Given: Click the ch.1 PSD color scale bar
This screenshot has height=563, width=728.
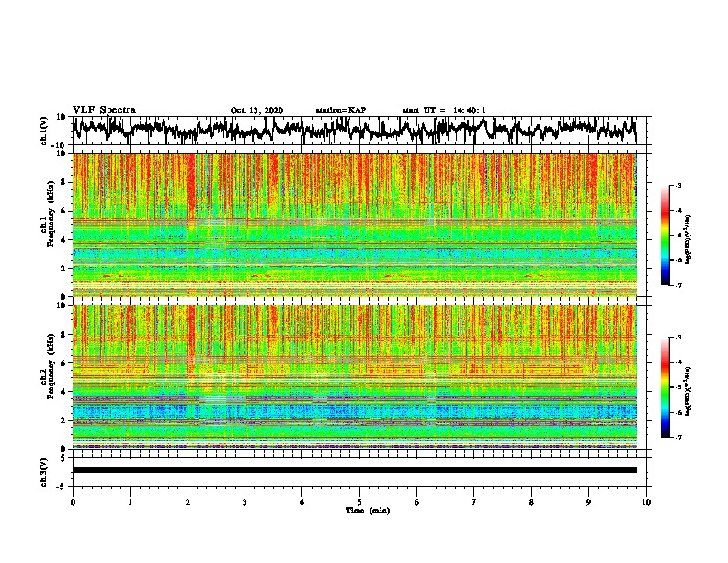Looking at the screenshot, I should [665, 236].
